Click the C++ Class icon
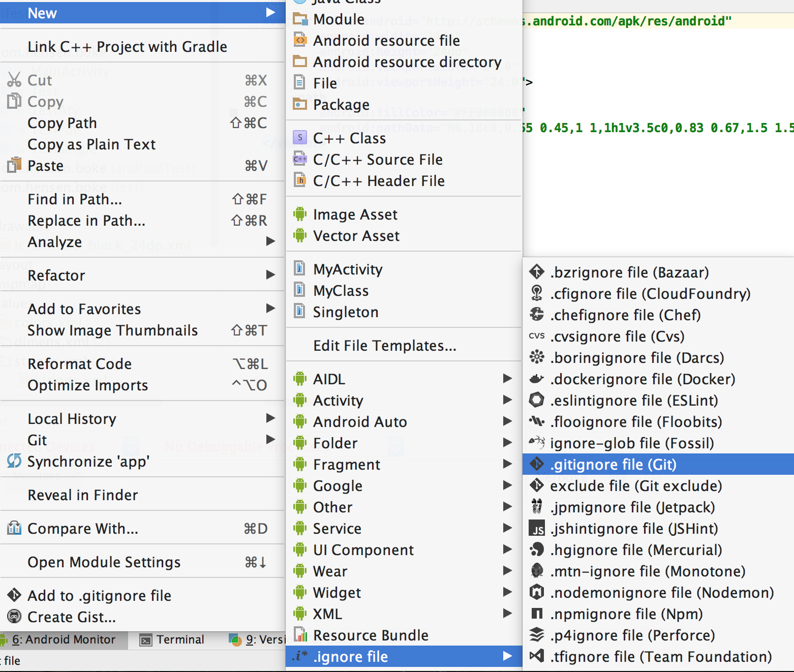794x672 pixels. tap(300, 138)
